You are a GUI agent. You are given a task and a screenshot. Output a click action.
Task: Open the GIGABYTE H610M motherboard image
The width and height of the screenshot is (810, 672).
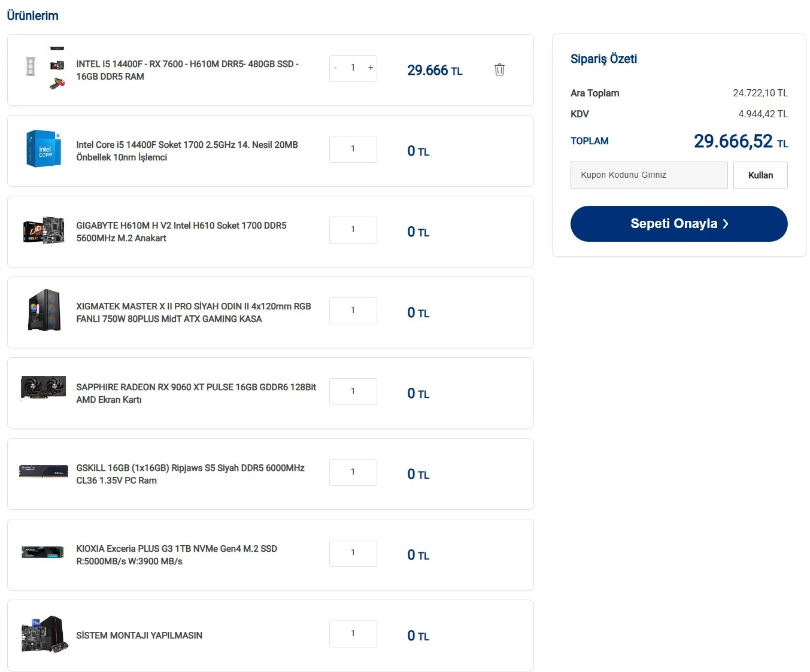point(44,230)
